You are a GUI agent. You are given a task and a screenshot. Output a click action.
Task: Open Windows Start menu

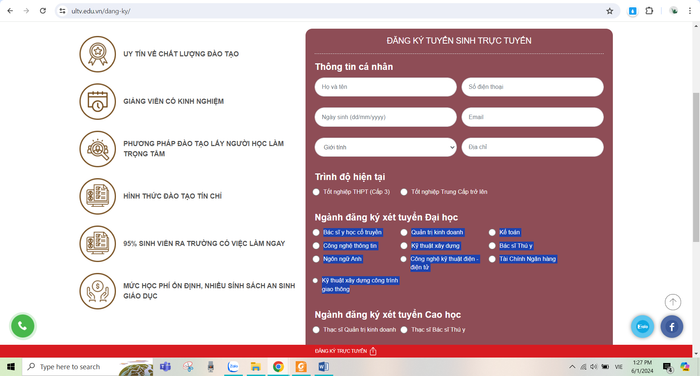[11, 367]
